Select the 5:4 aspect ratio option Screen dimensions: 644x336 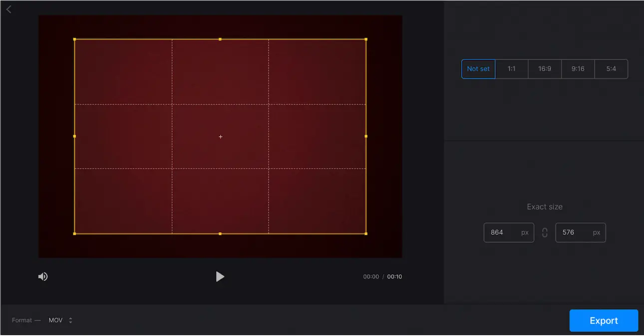tap(611, 69)
